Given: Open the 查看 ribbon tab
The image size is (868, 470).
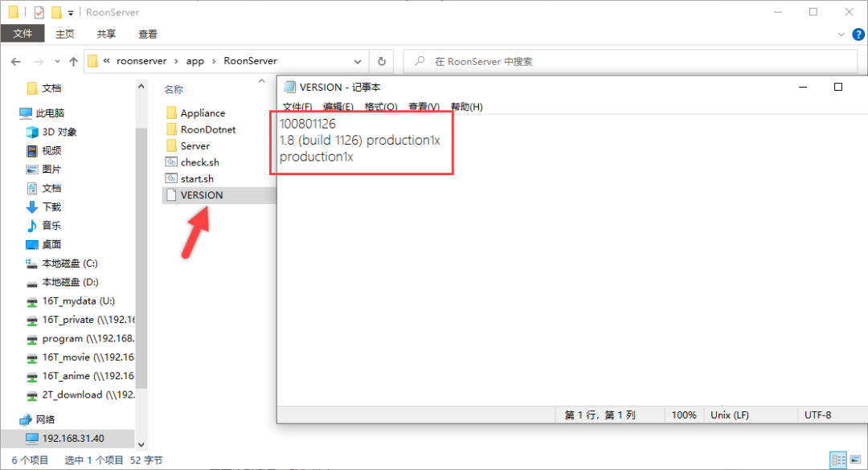Looking at the screenshot, I should point(148,34).
